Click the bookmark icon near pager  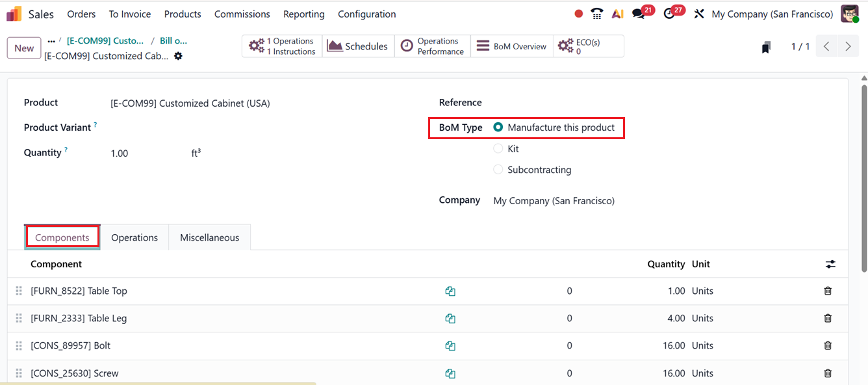(767, 47)
